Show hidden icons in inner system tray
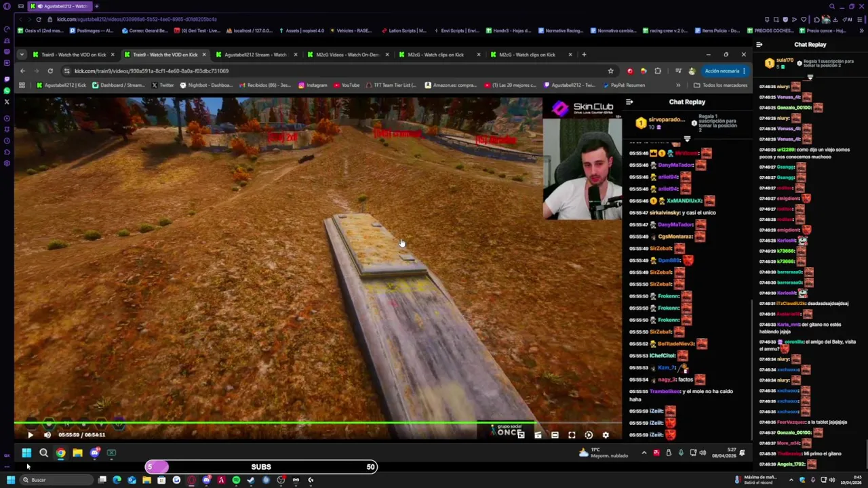868x488 pixels. click(x=644, y=453)
